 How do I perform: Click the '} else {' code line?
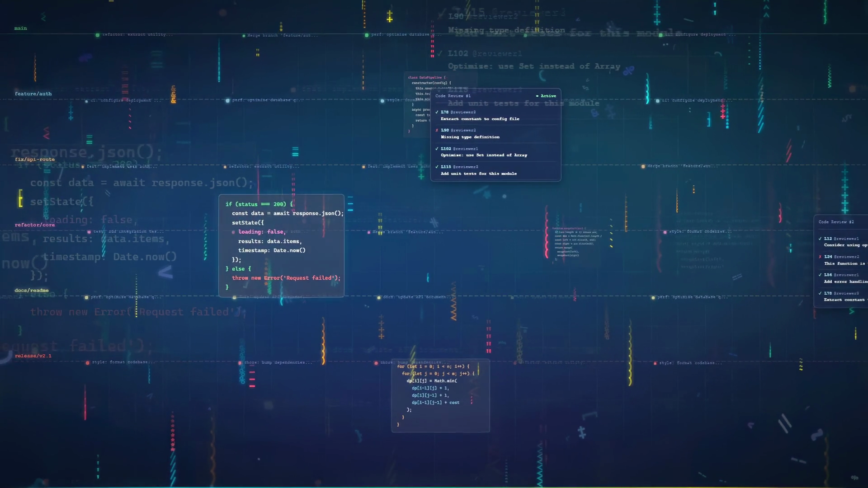[x=238, y=269]
